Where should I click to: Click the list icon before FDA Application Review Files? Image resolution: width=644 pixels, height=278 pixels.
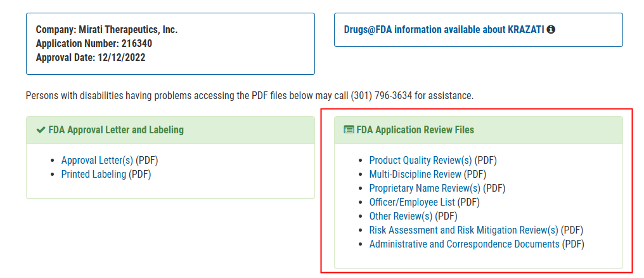[x=349, y=130]
